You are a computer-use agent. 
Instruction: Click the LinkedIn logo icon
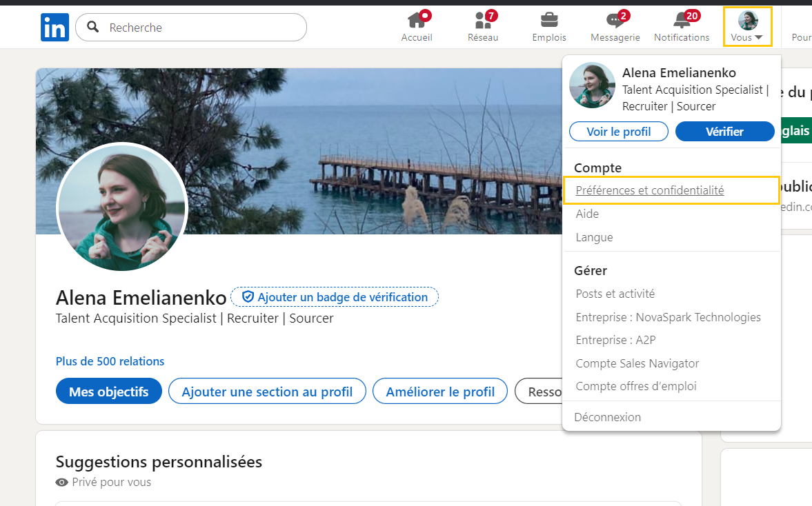click(x=55, y=28)
